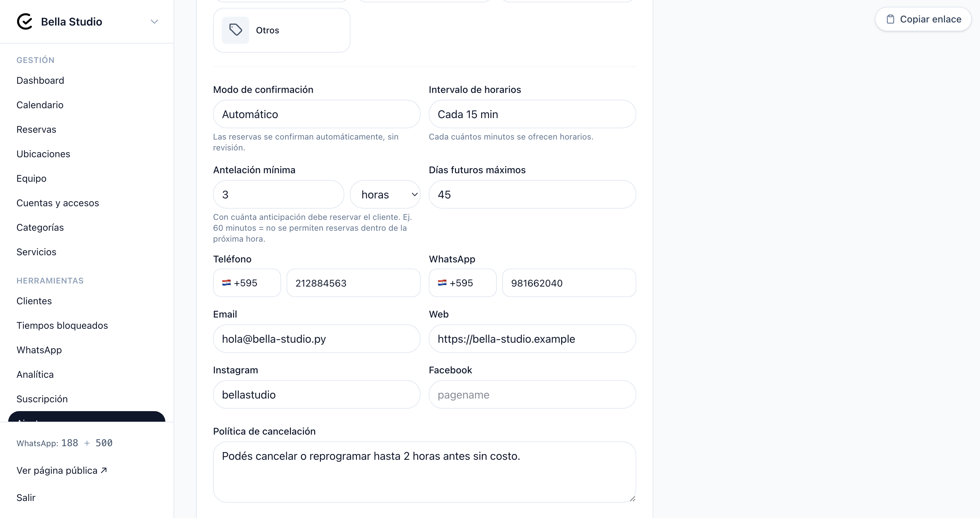Click the clipboard icon in Copiar enlace
Image resolution: width=980 pixels, height=518 pixels.
[x=890, y=19]
